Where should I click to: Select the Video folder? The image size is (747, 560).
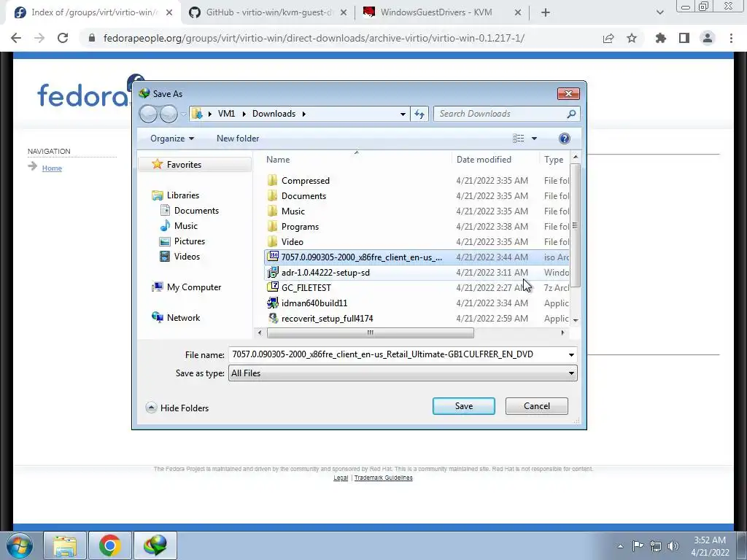[x=292, y=242]
